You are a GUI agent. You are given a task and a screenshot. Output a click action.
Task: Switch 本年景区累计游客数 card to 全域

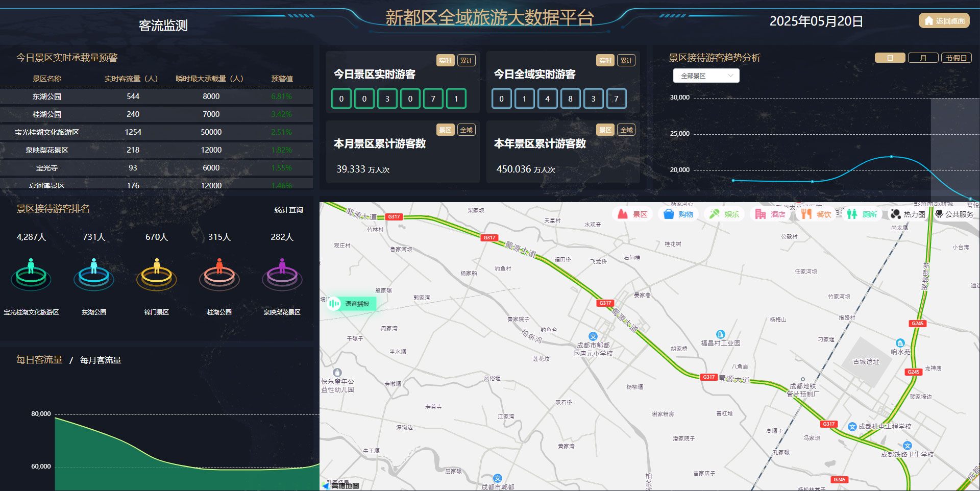(626, 130)
